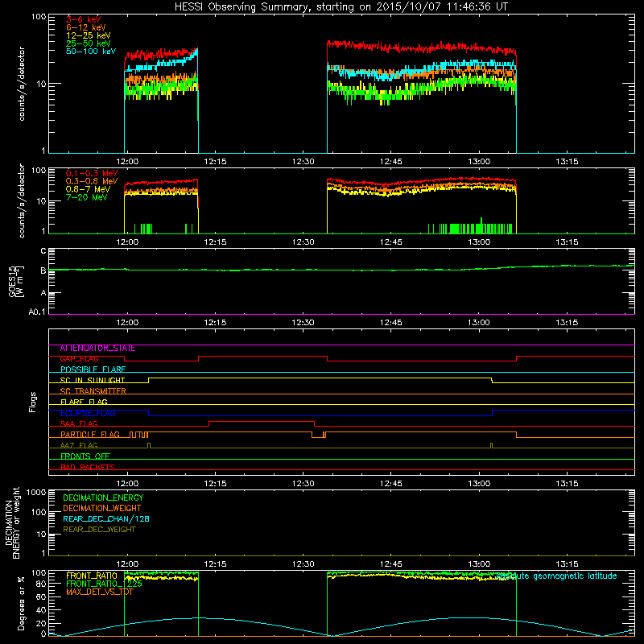This screenshot has width=644, height=644.
Task: Click the 1000 tick label on decimation axis
Action: 36,493
